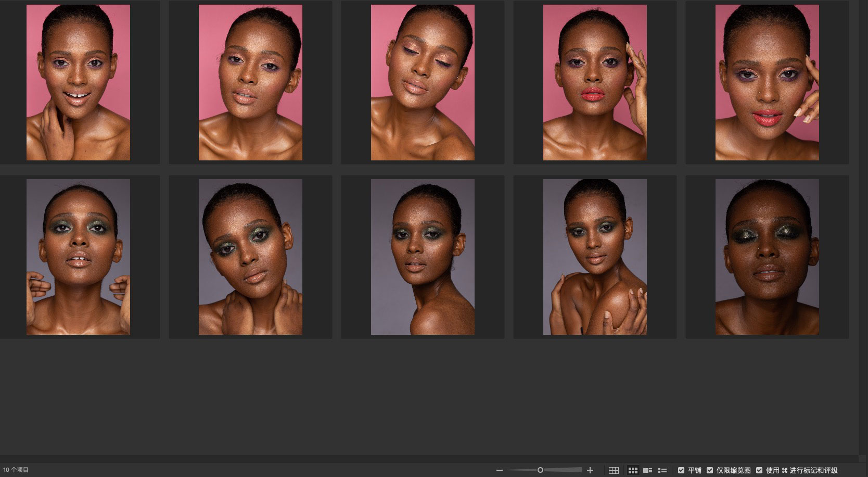
Task: Click the minus icon to shrink thumbnails
Action: click(500, 470)
